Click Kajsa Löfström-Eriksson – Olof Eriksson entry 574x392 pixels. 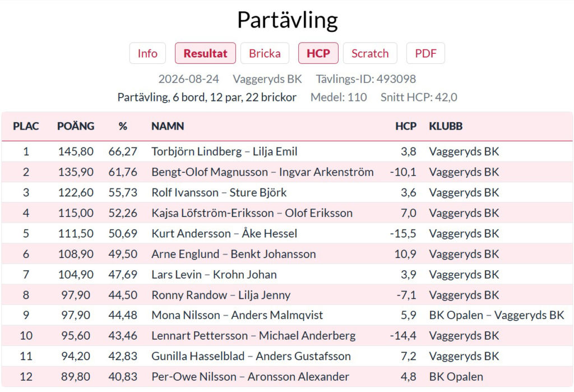287,213
